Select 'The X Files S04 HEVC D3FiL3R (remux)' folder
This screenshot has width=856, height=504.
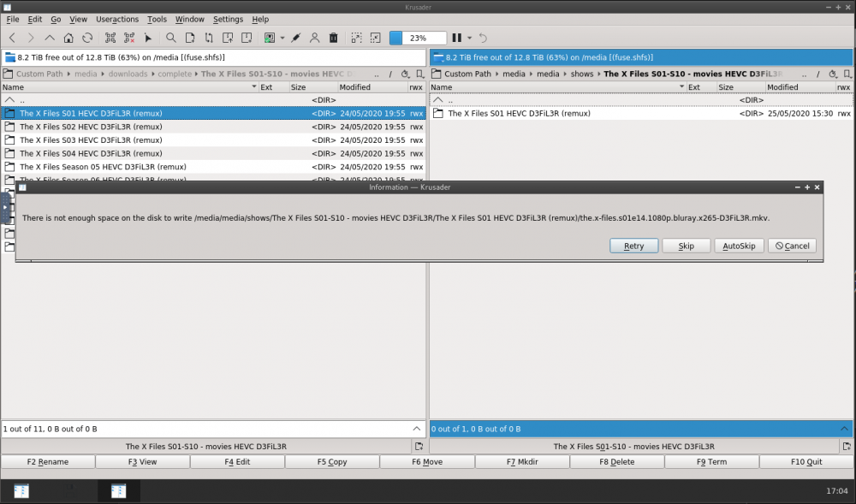pos(213,154)
